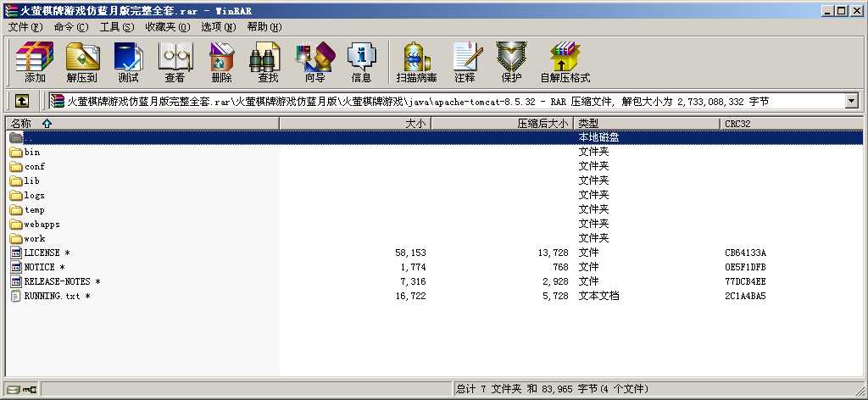
Task: Select the webapps folder
Action: pyautogui.click(x=35, y=224)
